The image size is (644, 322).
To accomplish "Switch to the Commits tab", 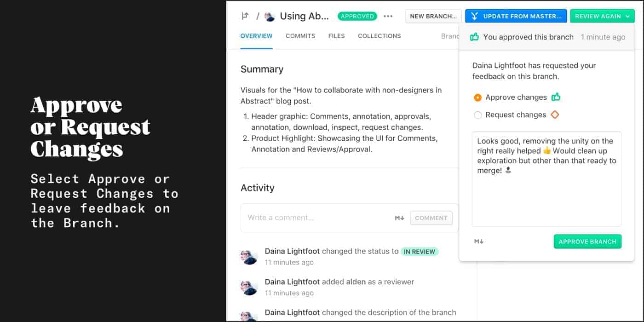I will (300, 36).
